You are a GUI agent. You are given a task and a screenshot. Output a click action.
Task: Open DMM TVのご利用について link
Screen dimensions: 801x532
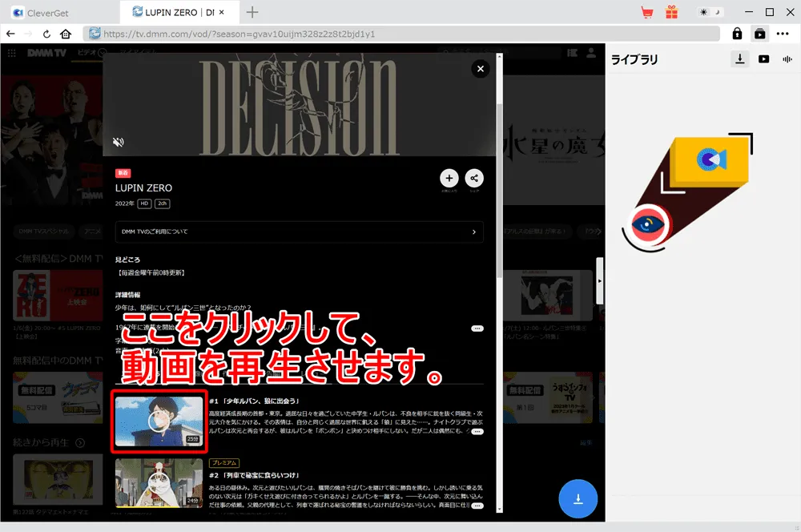coord(300,232)
